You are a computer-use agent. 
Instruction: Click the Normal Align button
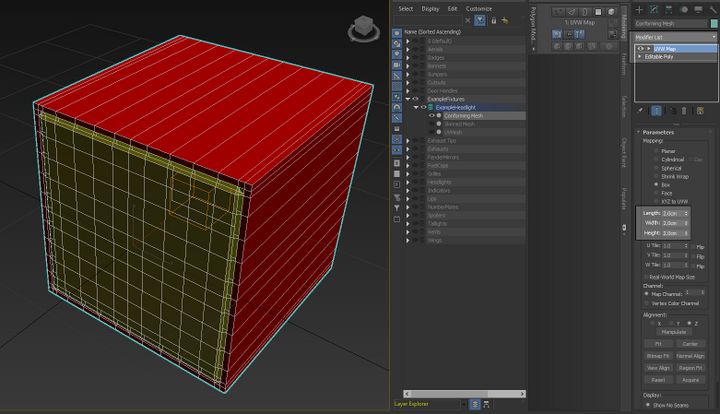pyautogui.click(x=690, y=356)
